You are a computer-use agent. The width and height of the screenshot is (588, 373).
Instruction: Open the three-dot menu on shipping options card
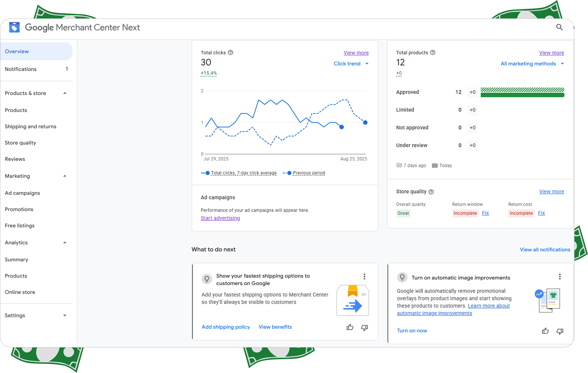(x=364, y=276)
